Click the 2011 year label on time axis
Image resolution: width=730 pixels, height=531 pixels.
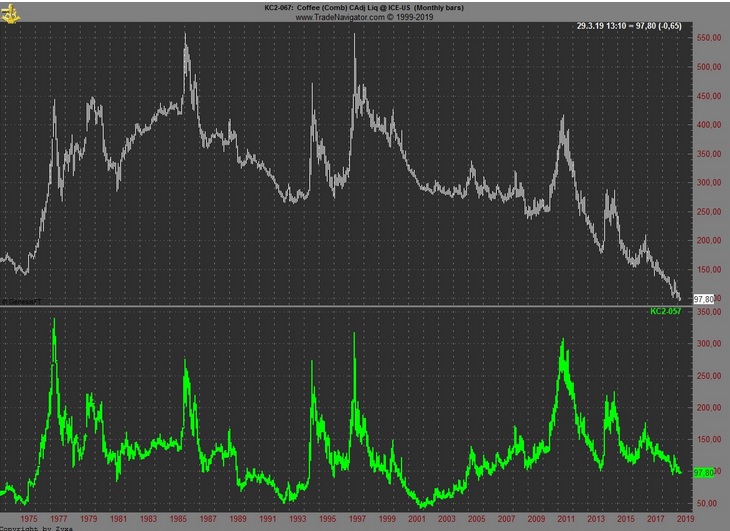tap(566, 519)
